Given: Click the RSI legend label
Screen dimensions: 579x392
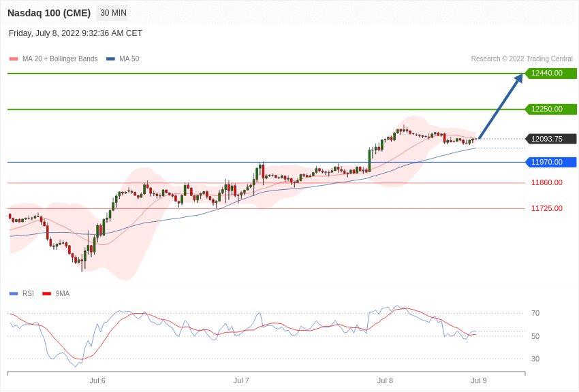Looking at the screenshot, I should point(28,293).
